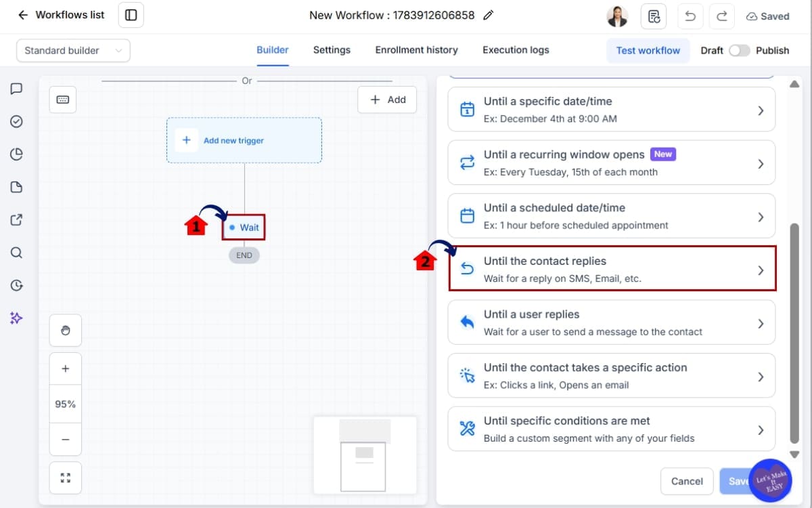Edit workflow name with pencil icon
Image resolution: width=812 pixels, height=508 pixels.
point(489,15)
